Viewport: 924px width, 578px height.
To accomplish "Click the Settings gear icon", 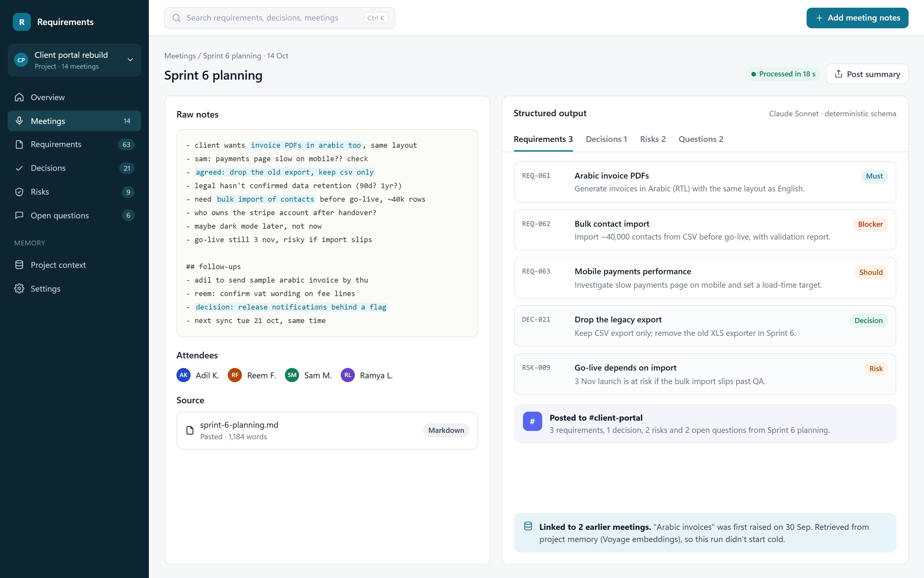I will (x=19, y=288).
